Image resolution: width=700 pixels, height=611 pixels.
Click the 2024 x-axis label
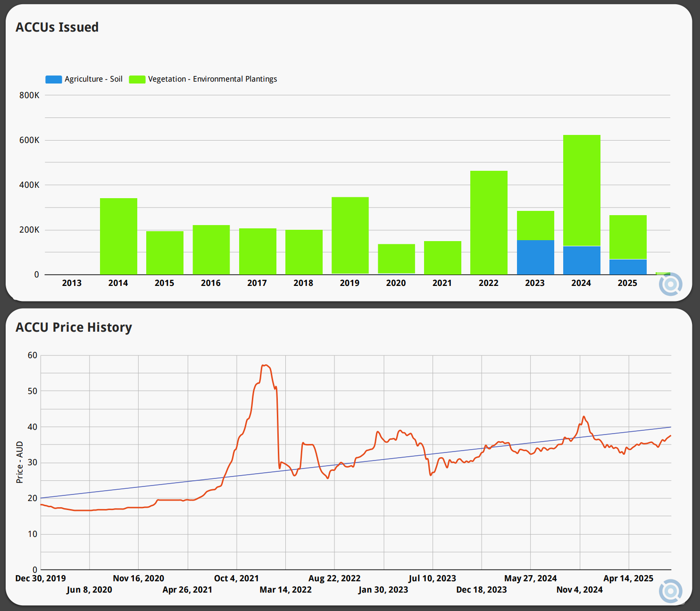tap(581, 283)
